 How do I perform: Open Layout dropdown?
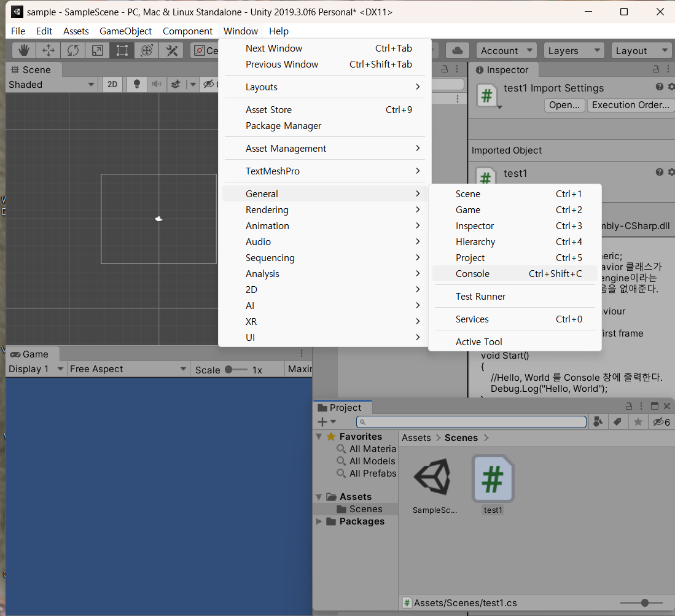tap(641, 50)
